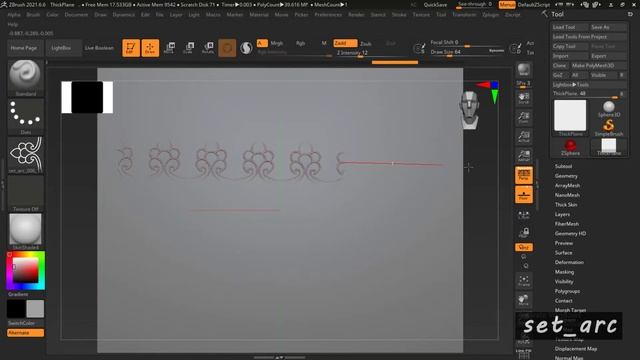Toggle Perspective view button
Image resolution: width=640 pixels, height=360 pixels.
click(524, 176)
